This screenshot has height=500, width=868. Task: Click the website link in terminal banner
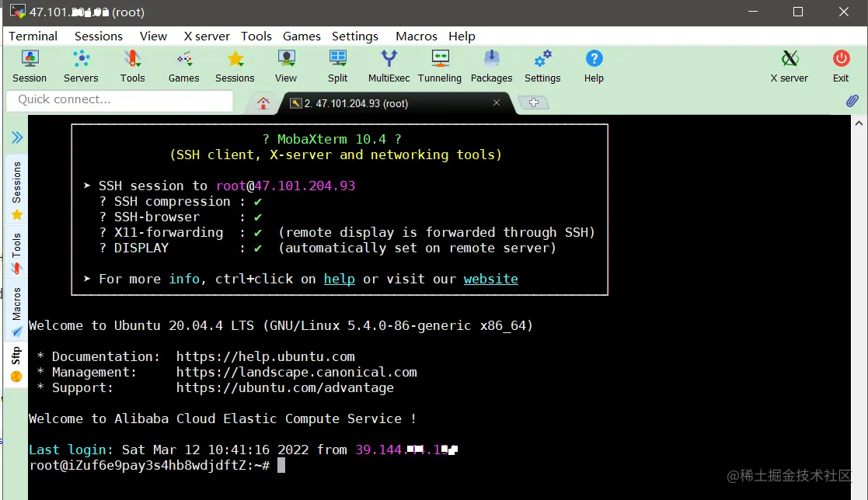tap(491, 279)
